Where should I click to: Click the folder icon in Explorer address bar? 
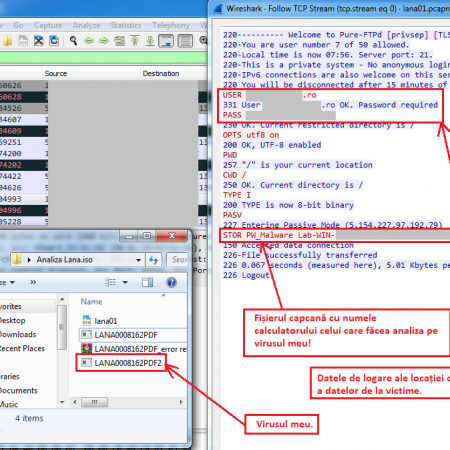(x=17, y=259)
